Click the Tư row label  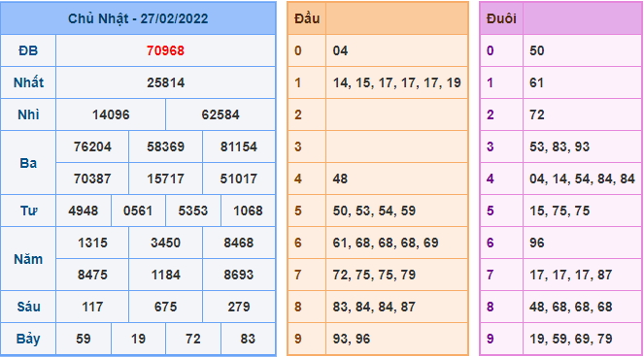[28, 211]
